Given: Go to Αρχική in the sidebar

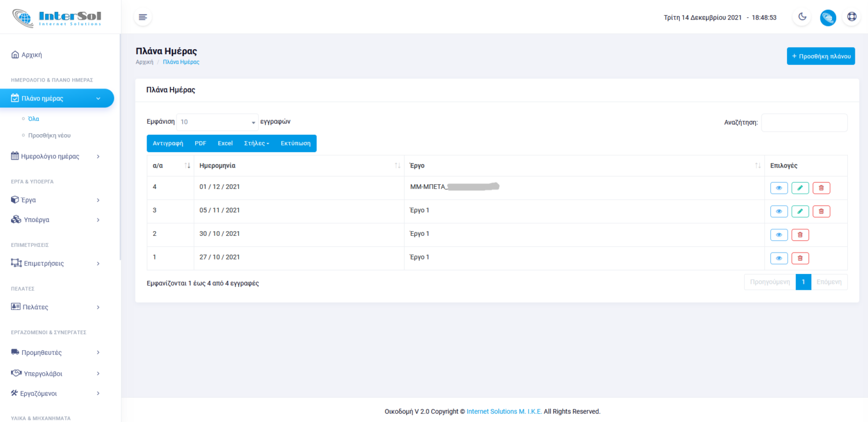Looking at the screenshot, I should click(x=32, y=55).
